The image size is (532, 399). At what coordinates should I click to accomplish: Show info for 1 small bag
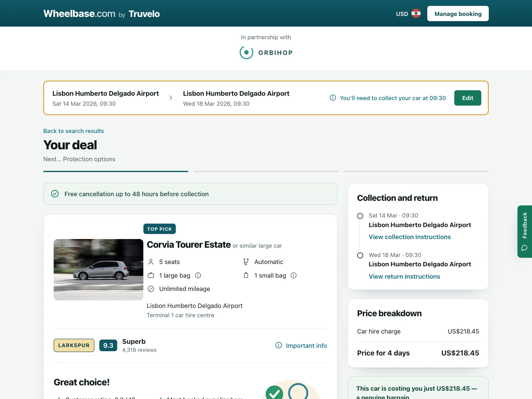pyautogui.click(x=294, y=275)
